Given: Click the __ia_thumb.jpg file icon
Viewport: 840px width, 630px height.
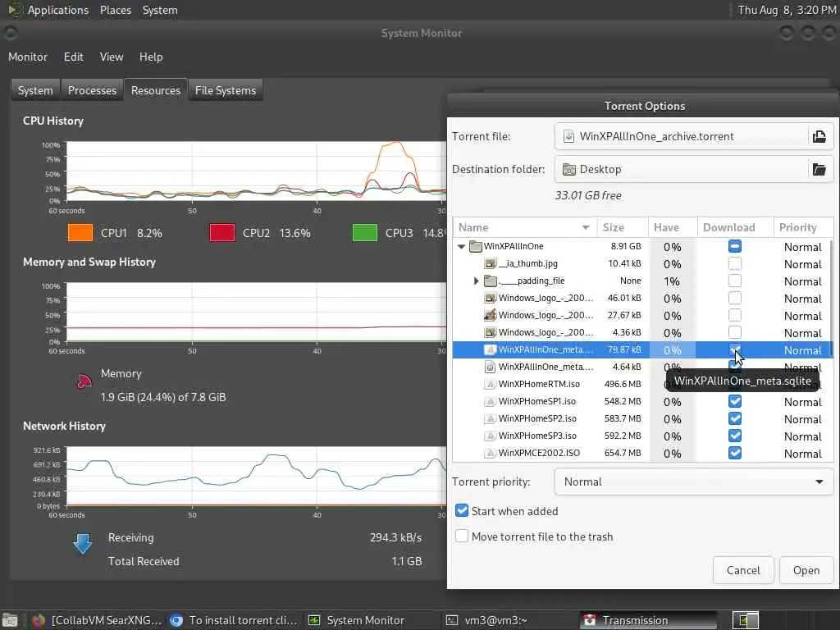Looking at the screenshot, I should [490, 263].
